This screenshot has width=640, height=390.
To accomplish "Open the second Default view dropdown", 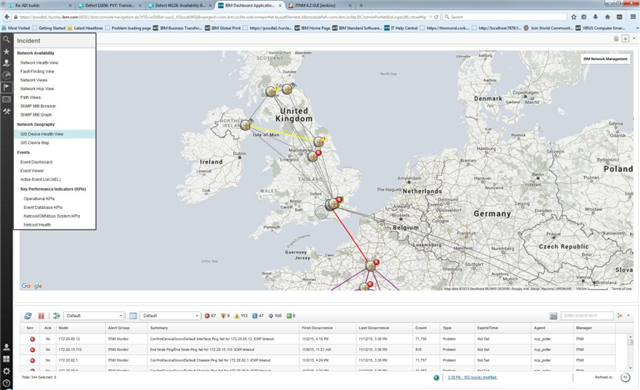I will pos(170,316).
